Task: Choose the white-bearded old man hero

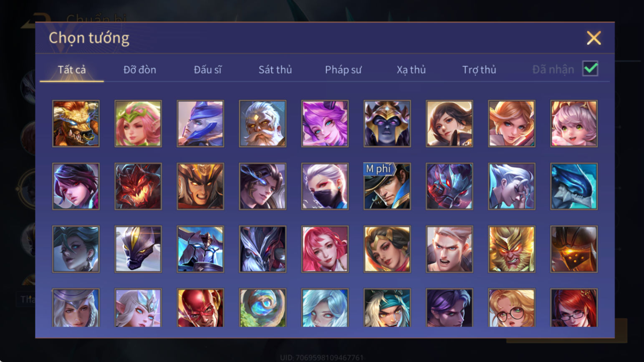Action: pos(263,123)
